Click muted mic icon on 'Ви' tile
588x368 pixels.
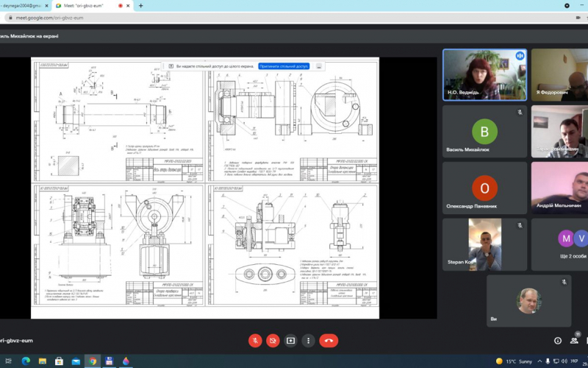click(564, 282)
